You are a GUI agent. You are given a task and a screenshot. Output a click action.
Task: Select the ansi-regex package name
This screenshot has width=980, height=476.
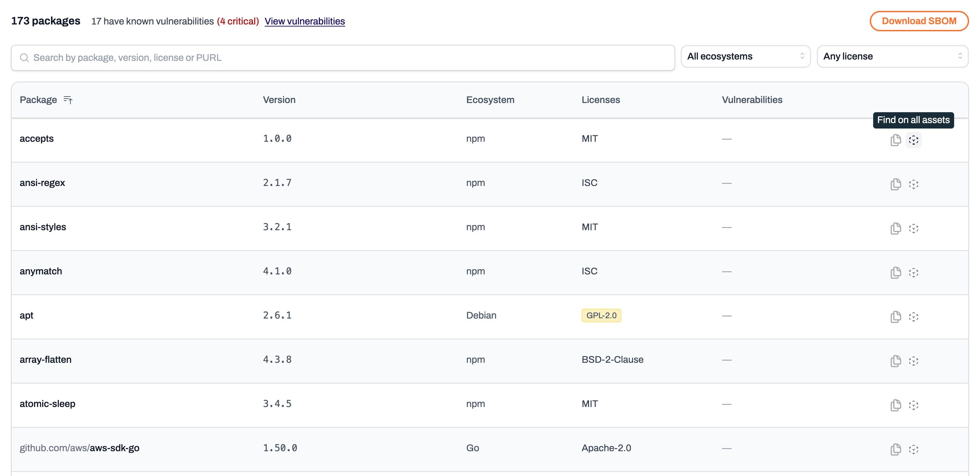coord(42,183)
